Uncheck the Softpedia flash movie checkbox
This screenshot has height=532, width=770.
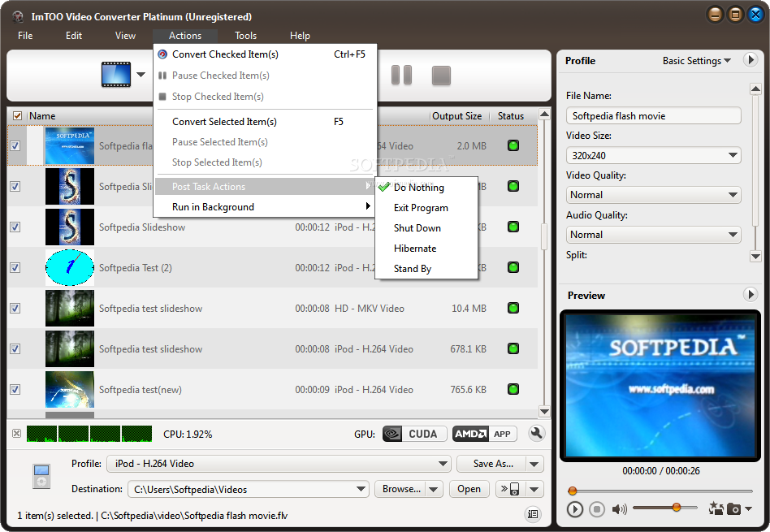pos(15,146)
